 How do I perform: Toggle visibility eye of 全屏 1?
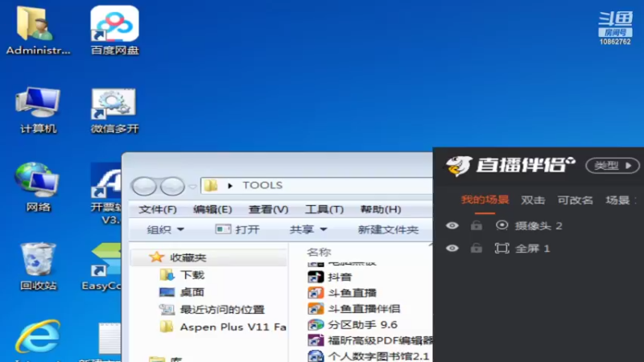point(452,249)
